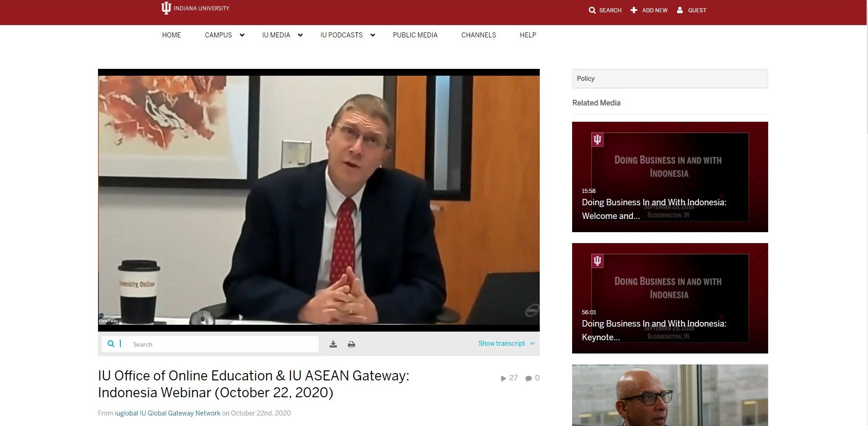Play the Chris Foley webinar video
This screenshot has height=426, width=868.
319,200
